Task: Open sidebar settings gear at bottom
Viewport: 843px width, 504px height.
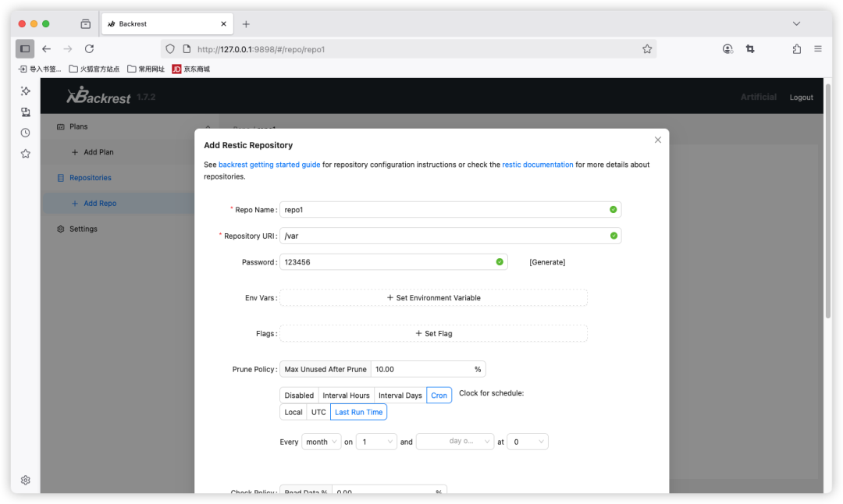Action: (x=25, y=480)
